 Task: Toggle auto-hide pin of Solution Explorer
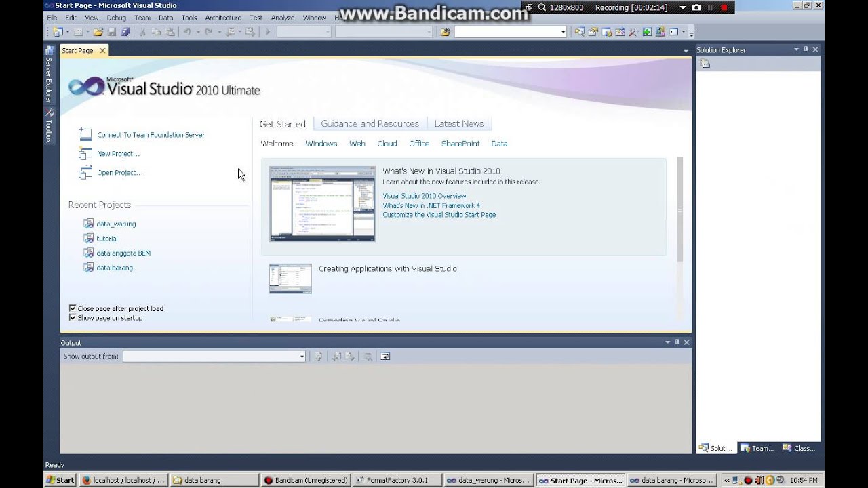tap(806, 49)
